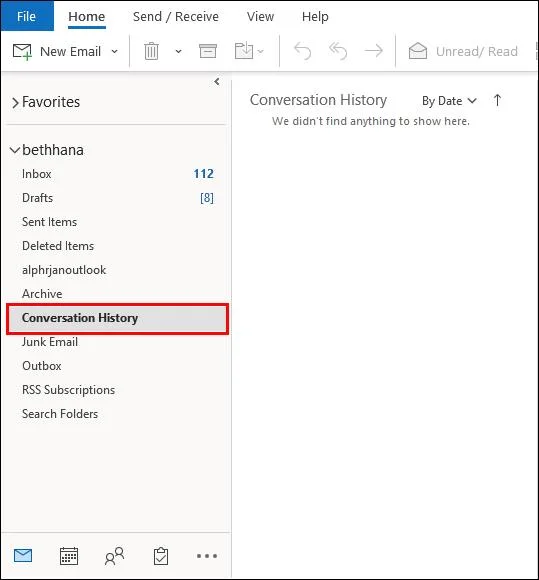This screenshot has height=580, width=539.
Task: Collapse the bethhana account folder tree
Action: [x=15, y=150]
